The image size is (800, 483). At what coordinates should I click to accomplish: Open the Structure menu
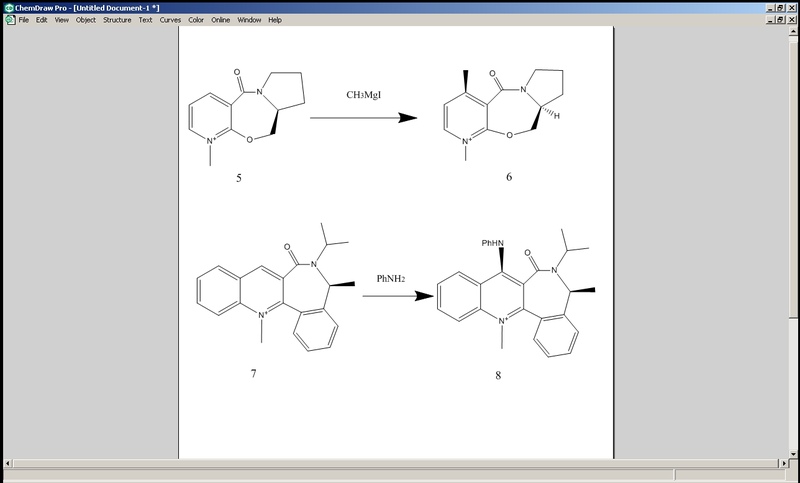pos(117,20)
